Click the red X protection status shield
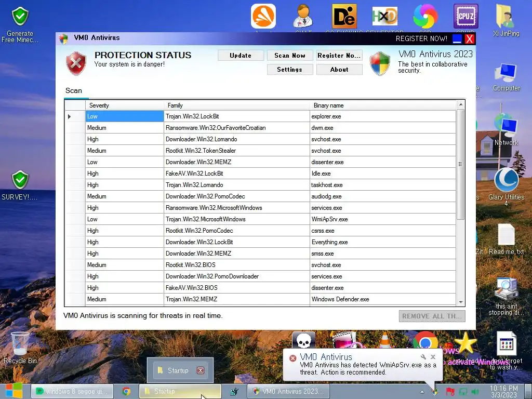Image resolution: width=532 pixels, height=399 pixels. coord(76,63)
